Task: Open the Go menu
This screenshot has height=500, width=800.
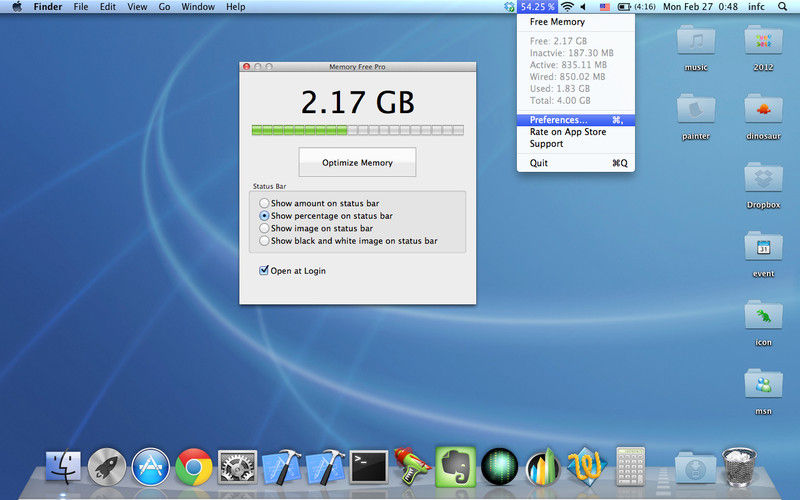Action: [164, 7]
